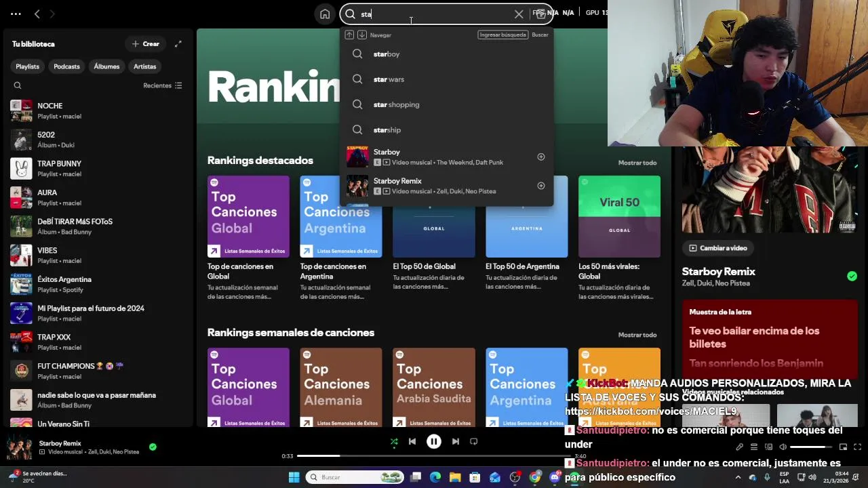Open the AURA playlist
Image resolution: width=868 pixels, height=488 pixels.
click(x=98, y=197)
